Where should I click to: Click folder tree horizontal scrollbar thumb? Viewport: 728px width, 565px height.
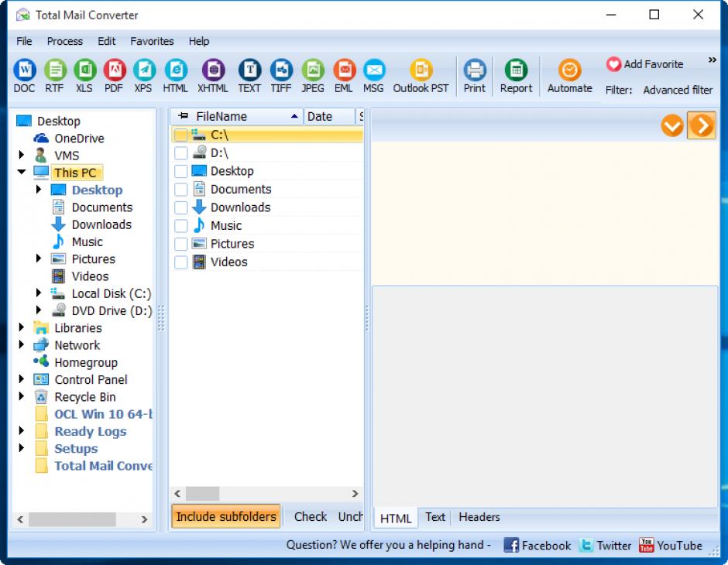click(x=72, y=519)
